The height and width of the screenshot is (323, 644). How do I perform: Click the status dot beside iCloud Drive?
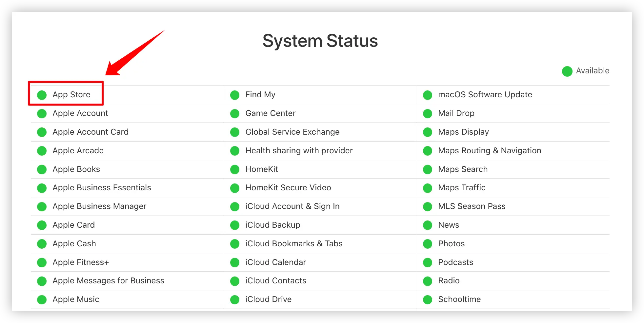coord(235,300)
